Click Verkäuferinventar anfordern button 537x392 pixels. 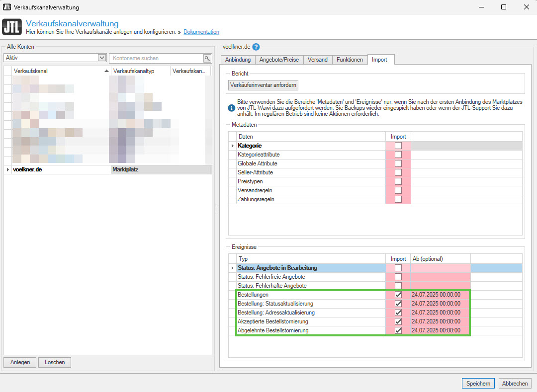tap(264, 85)
